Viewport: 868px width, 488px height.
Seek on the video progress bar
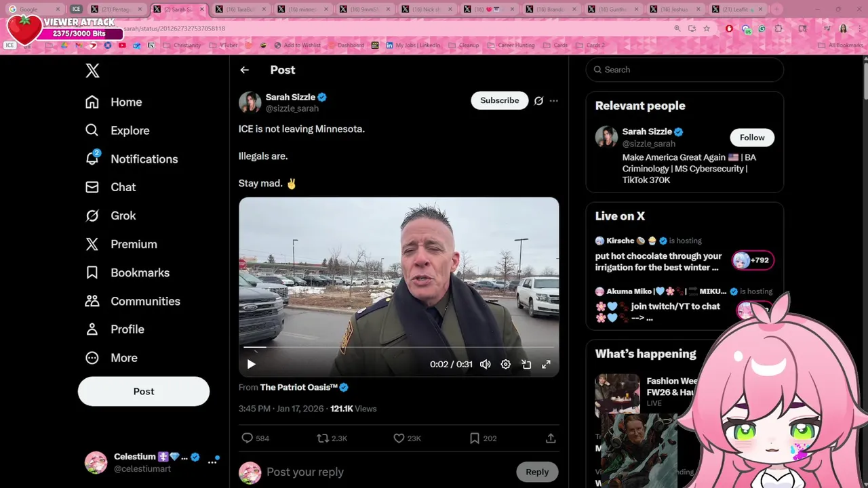click(399, 347)
